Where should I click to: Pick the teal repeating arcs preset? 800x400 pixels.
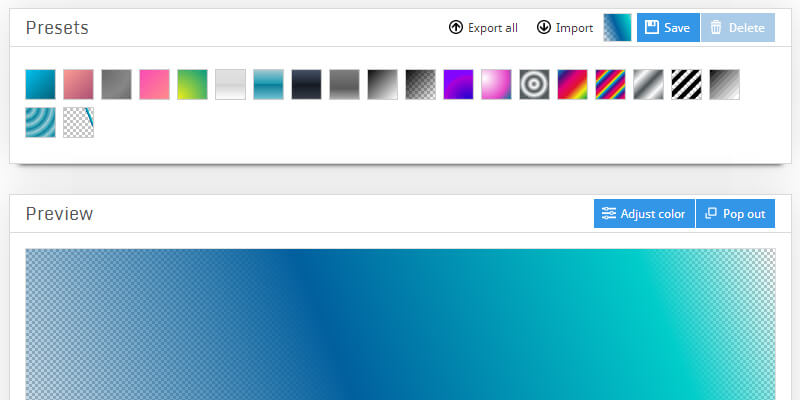pos(40,122)
